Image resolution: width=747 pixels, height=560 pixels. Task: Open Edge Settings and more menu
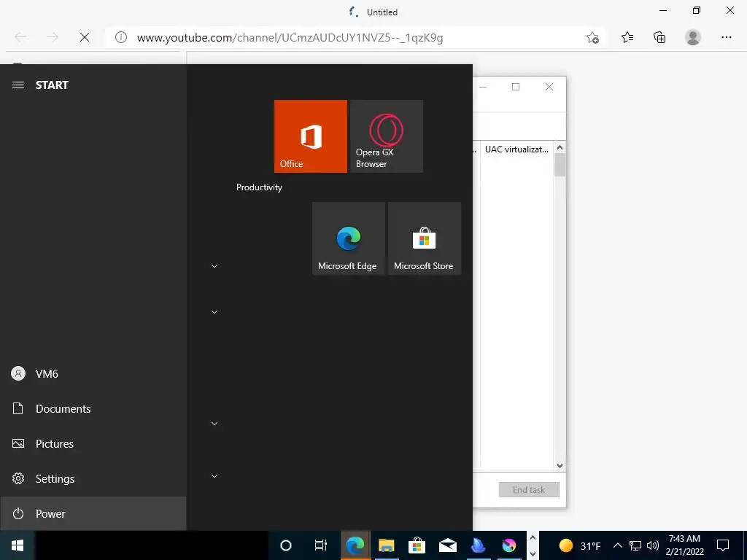point(726,37)
